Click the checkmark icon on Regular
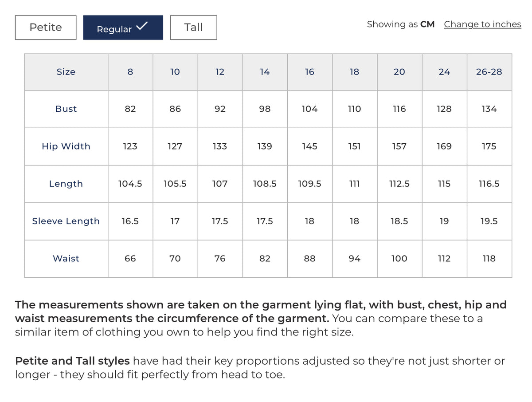Screen dimensions: 532x402 point(142,26)
